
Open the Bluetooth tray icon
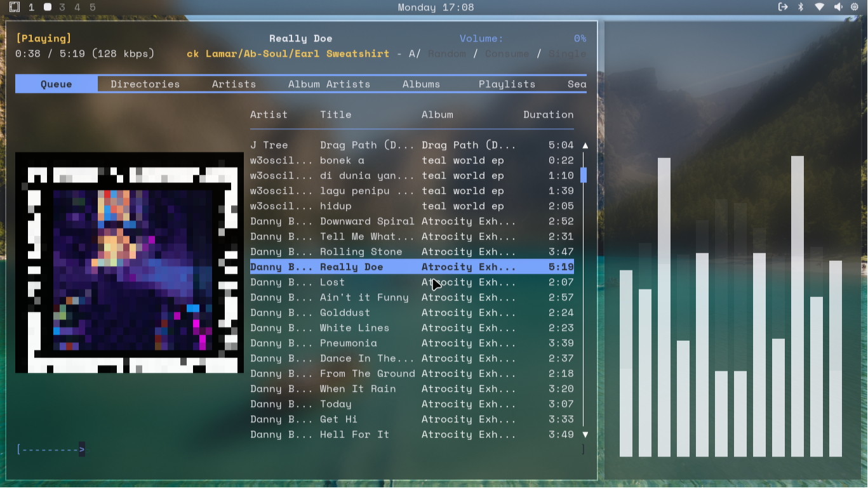point(801,7)
